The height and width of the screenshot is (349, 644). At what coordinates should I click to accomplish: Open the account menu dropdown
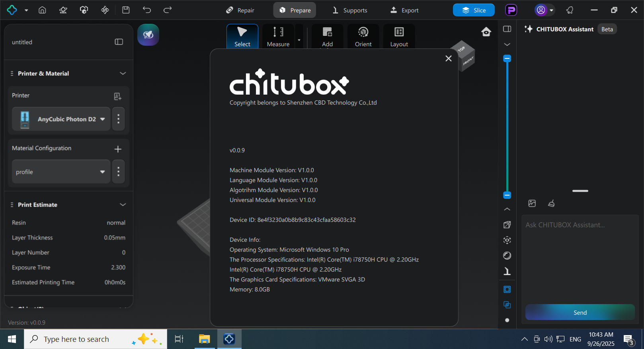[x=552, y=10]
